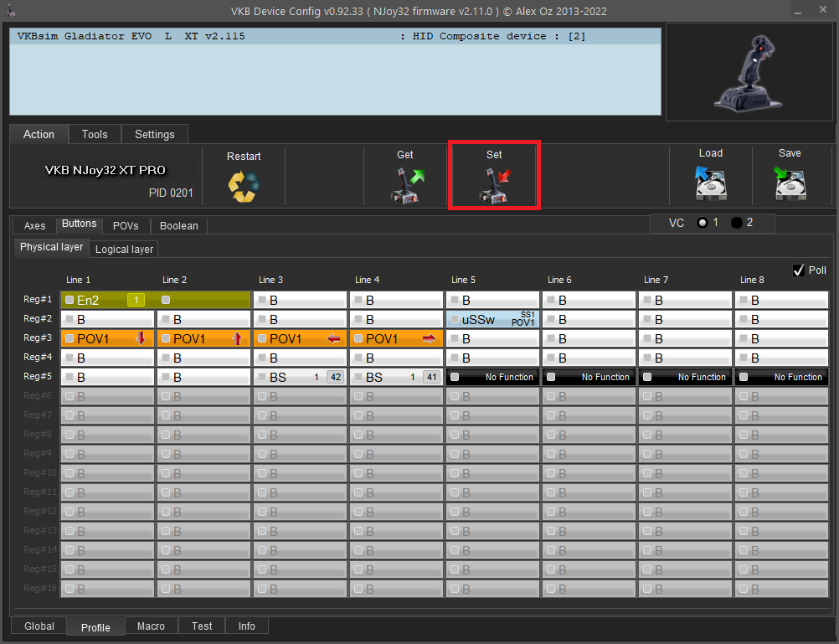
Task: Toggle checkbox of No Function Line 8
Action: [744, 377]
